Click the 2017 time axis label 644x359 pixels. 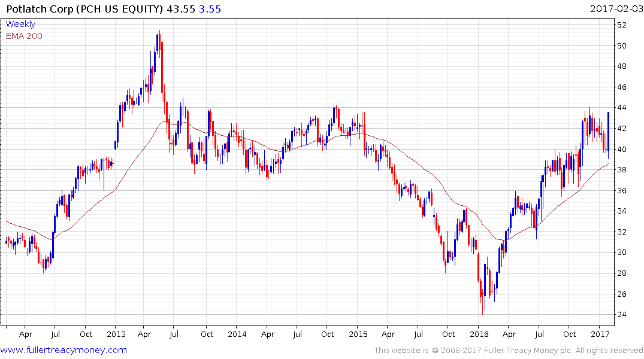point(600,334)
